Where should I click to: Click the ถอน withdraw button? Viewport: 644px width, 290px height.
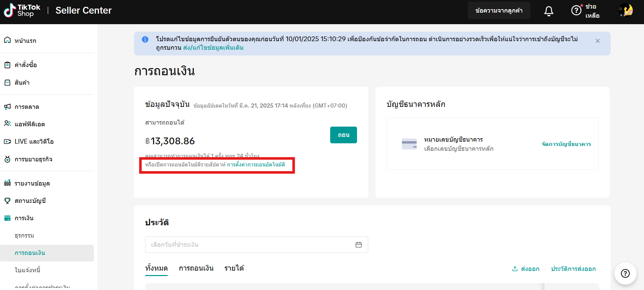(343, 135)
